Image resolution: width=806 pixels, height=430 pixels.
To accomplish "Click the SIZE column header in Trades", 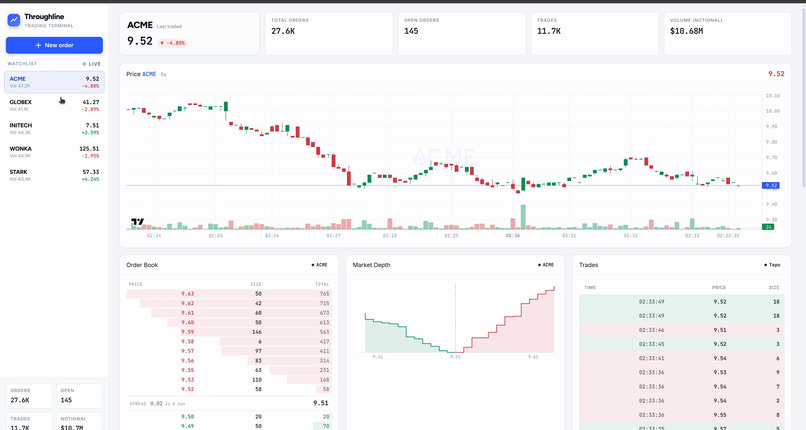I will (x=774, y=288).
